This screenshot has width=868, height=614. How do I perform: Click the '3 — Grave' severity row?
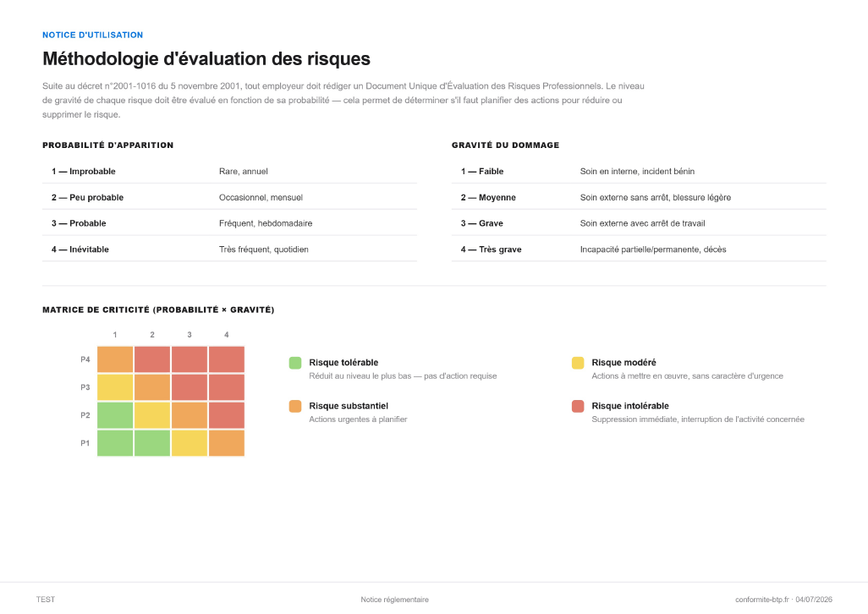pyautogui.click(x=639, y=223)
